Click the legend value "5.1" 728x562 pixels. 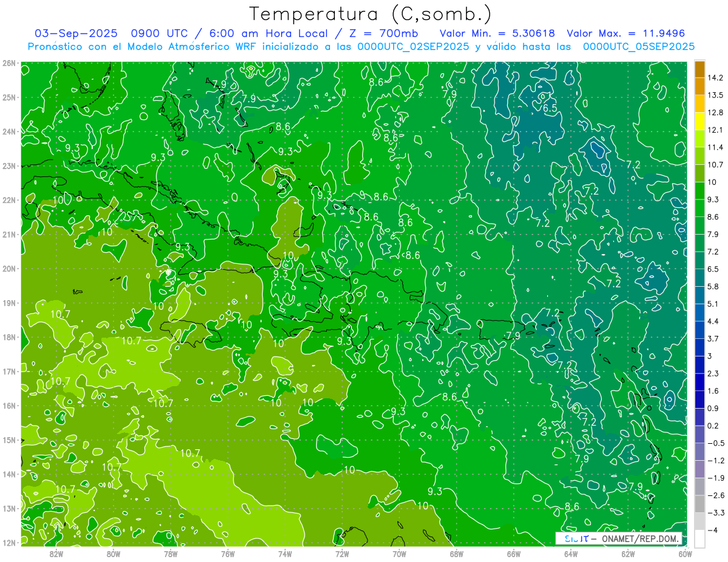pyautogui.click(x=713, y=304)
